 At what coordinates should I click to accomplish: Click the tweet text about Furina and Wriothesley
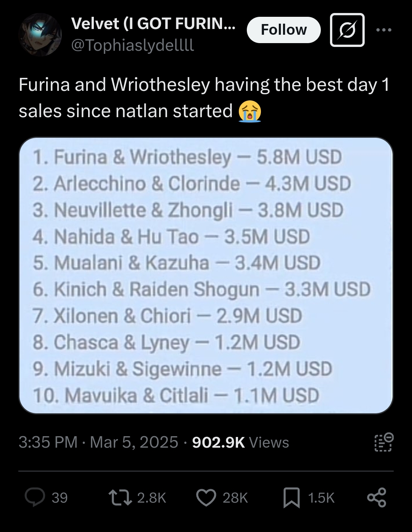point(204,98)
